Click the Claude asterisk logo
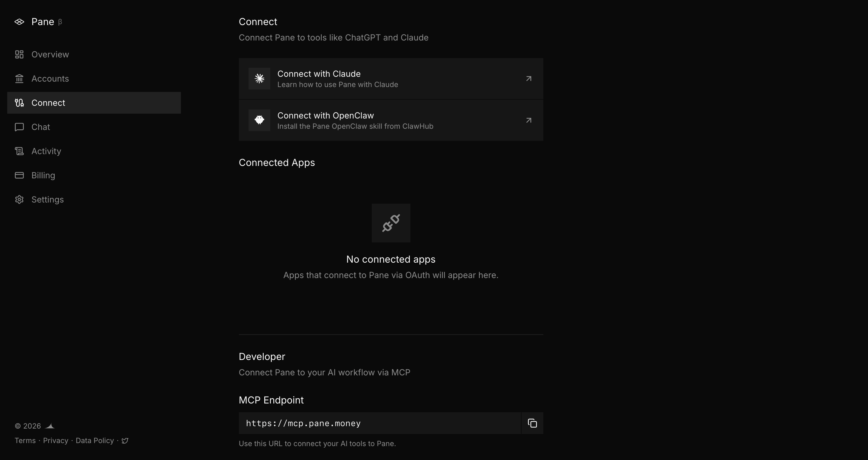This screenshot has height=460, width=868. [259, 78]
